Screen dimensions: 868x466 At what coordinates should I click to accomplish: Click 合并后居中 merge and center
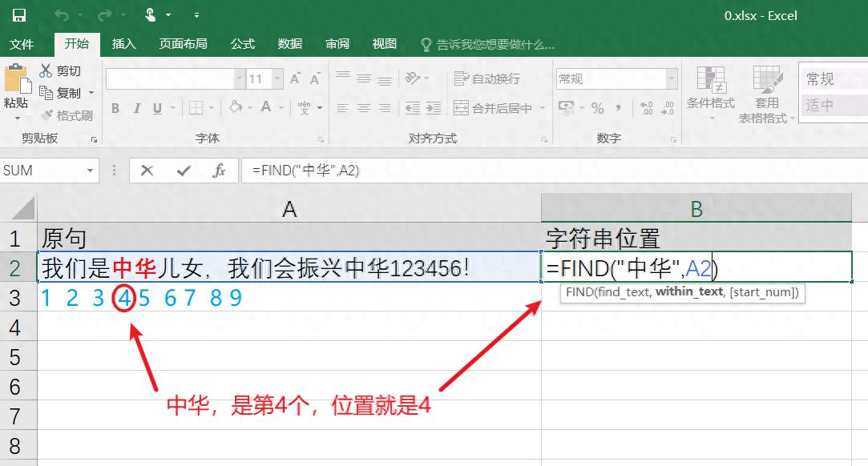point(493,108)
